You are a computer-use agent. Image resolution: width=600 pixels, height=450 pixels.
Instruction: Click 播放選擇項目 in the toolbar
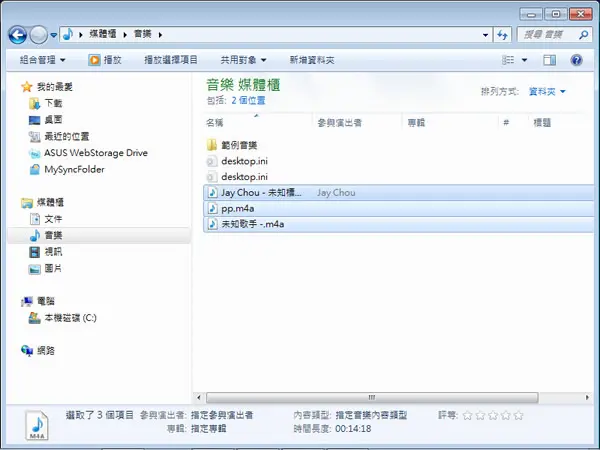(171, 60)
